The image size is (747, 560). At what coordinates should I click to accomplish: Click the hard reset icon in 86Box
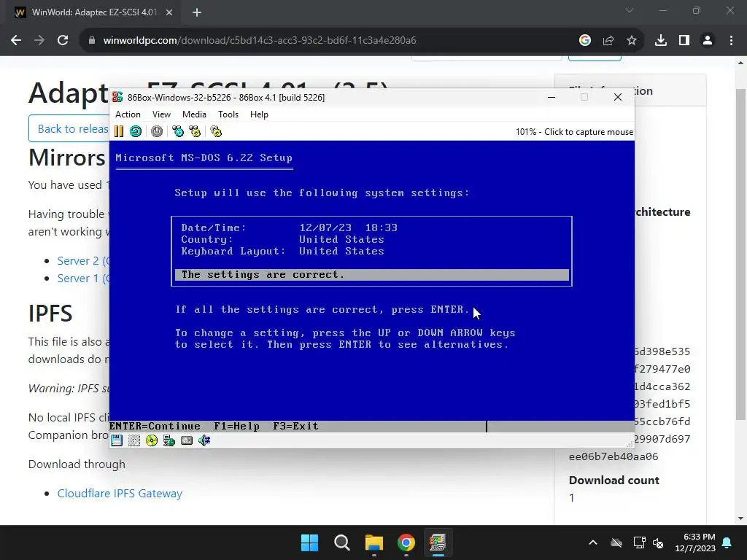coord(136,131)
